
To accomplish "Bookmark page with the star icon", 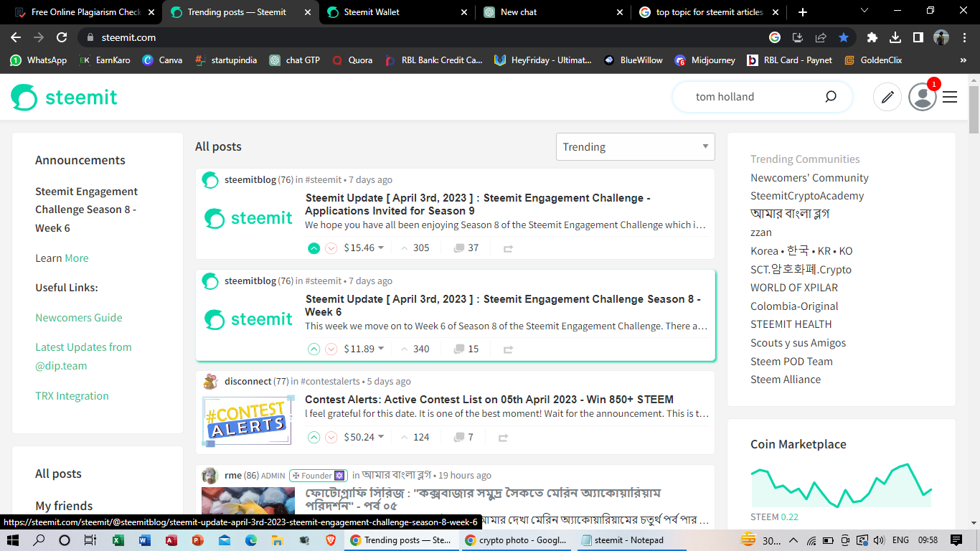I will tap(844, 37).
